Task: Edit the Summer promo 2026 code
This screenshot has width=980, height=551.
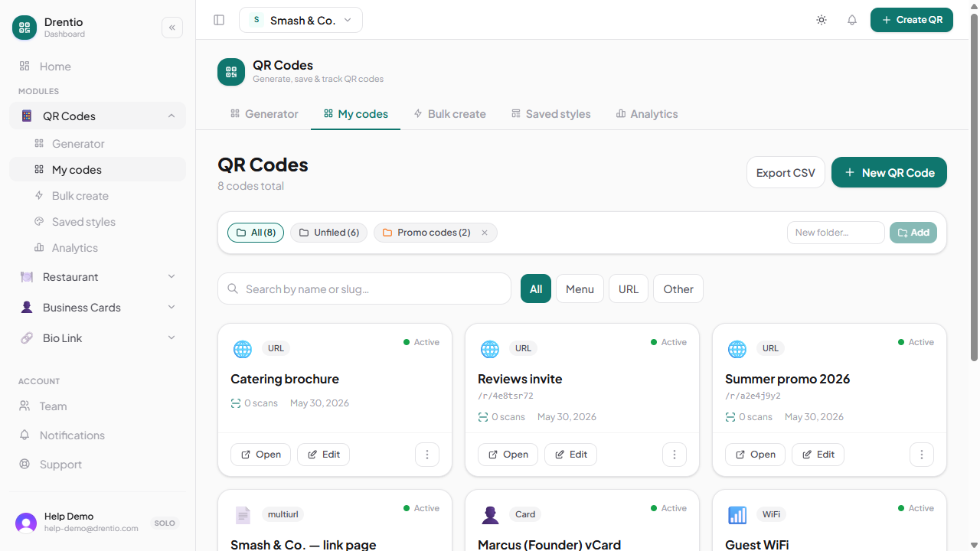Action: coord(818,455)
